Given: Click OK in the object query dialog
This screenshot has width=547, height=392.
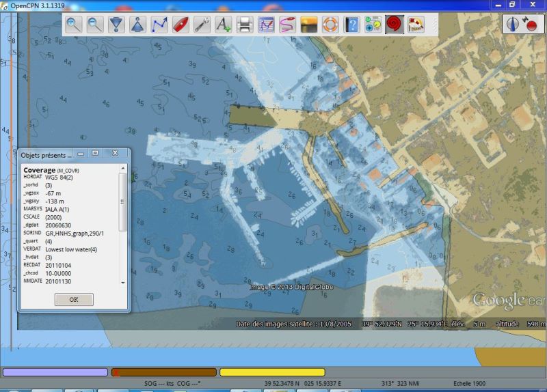Looking at the screenshot, I should (x=74, y=299).
